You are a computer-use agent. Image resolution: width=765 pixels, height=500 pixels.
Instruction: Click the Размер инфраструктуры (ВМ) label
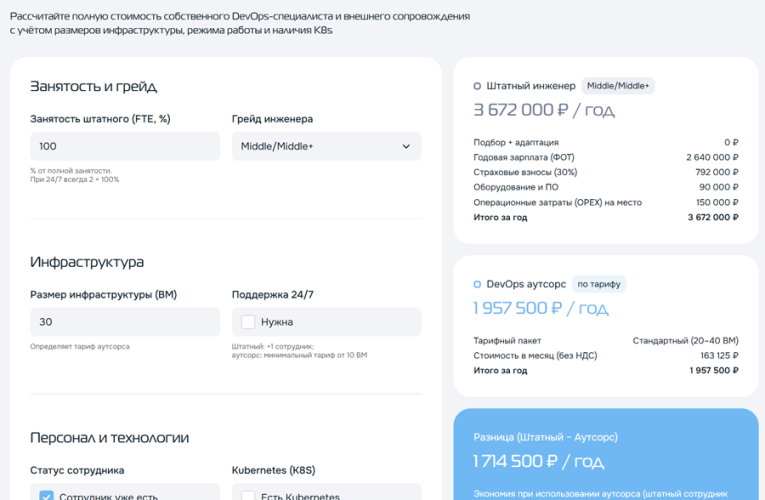(103, 295)
